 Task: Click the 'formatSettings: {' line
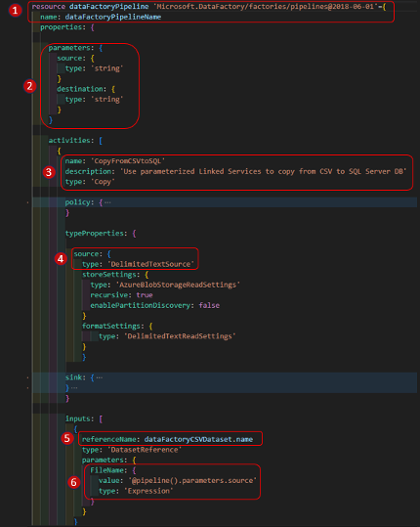coord(117,326)
